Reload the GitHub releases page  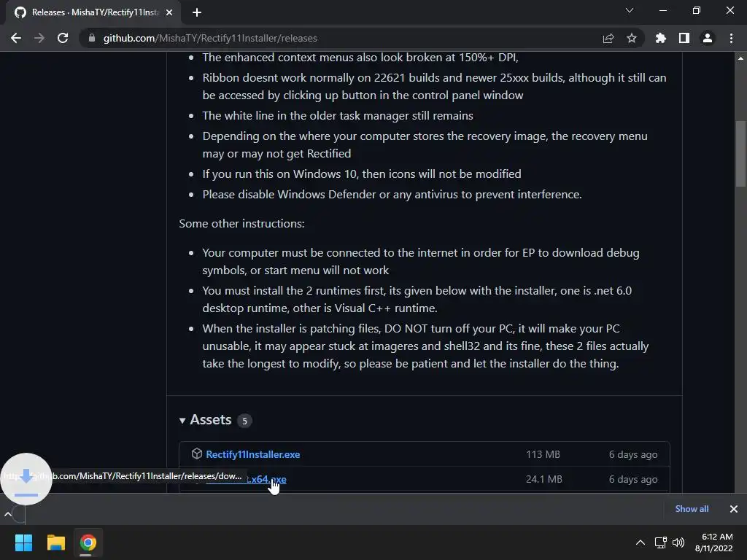tap(63, 38)
